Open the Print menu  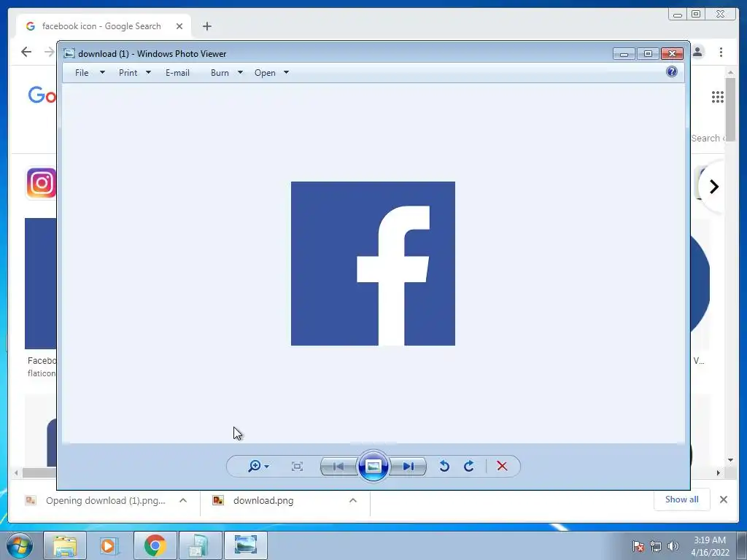[128, 73]
